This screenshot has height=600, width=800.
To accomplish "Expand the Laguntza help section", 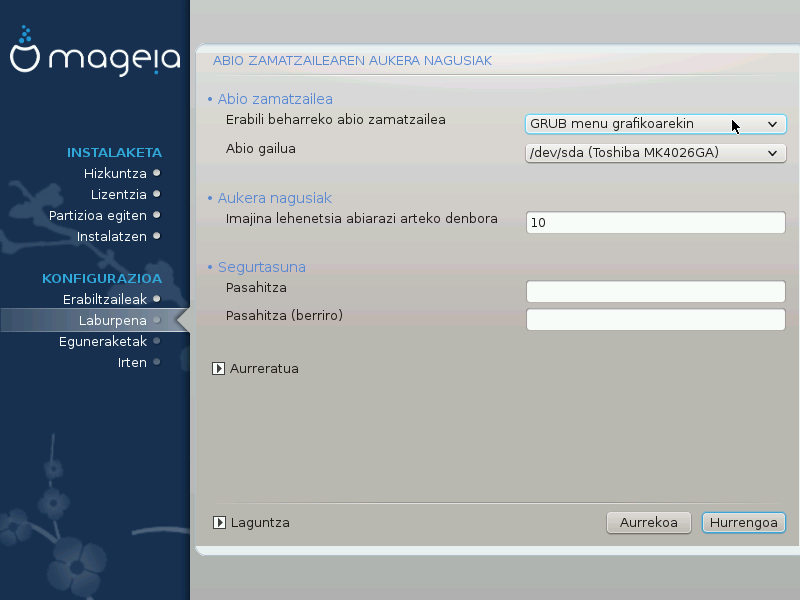I will point(219,522).
